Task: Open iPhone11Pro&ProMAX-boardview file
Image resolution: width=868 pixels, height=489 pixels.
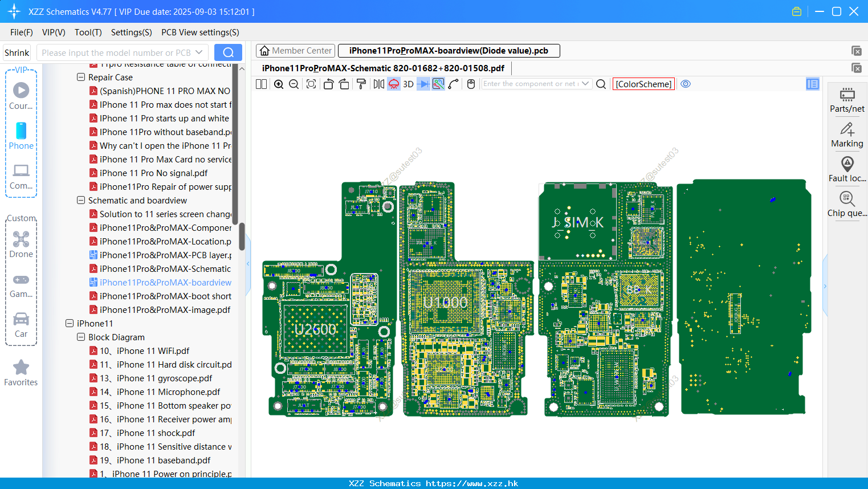Action: click(x=160, y=282)
